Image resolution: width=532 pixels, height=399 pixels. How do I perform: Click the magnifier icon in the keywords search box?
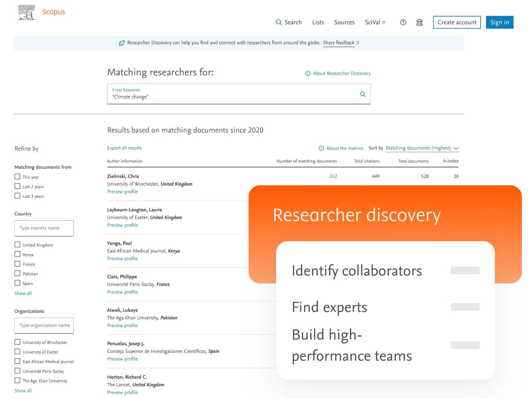363,94
